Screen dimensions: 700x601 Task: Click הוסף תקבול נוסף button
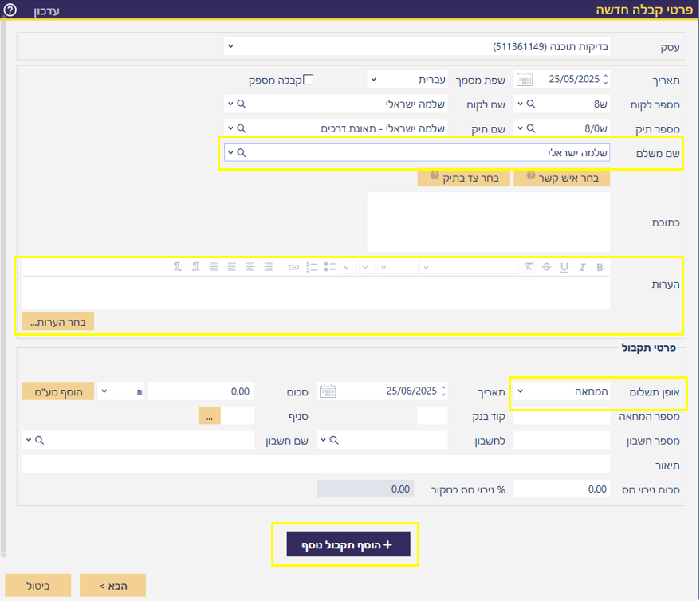point(348,544)
